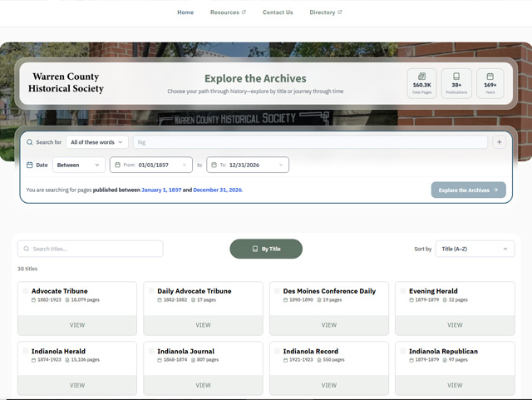Screen dimensions: 532x400
Task: Click the January 1, 1857 link
Action: pyautogui.click(x=161, y=190)
